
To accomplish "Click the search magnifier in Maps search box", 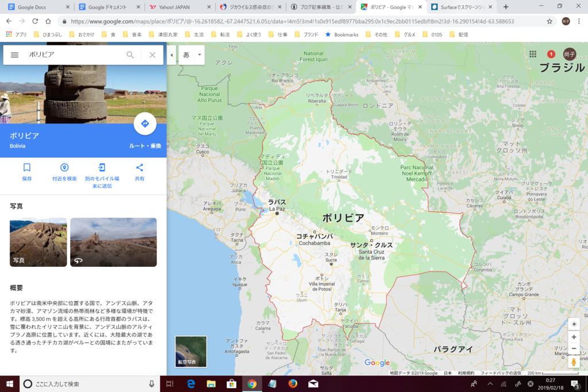I will coord(130,55).
